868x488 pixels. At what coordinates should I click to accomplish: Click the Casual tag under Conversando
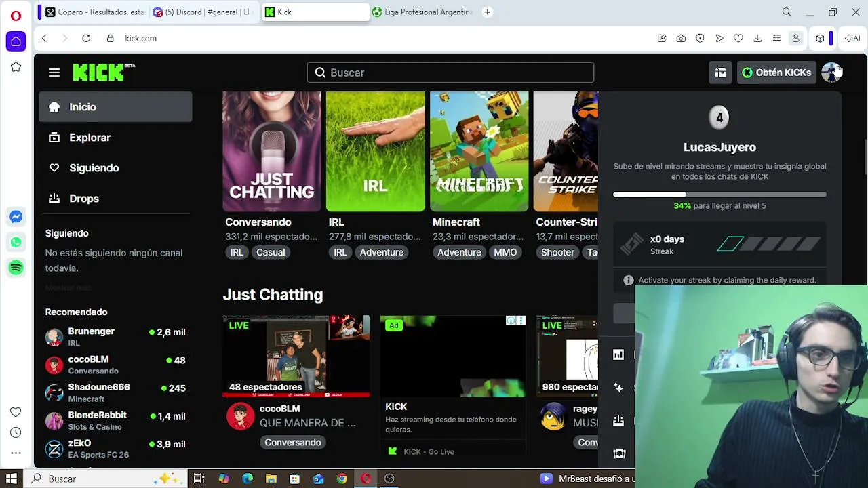(x=271, y=252)
